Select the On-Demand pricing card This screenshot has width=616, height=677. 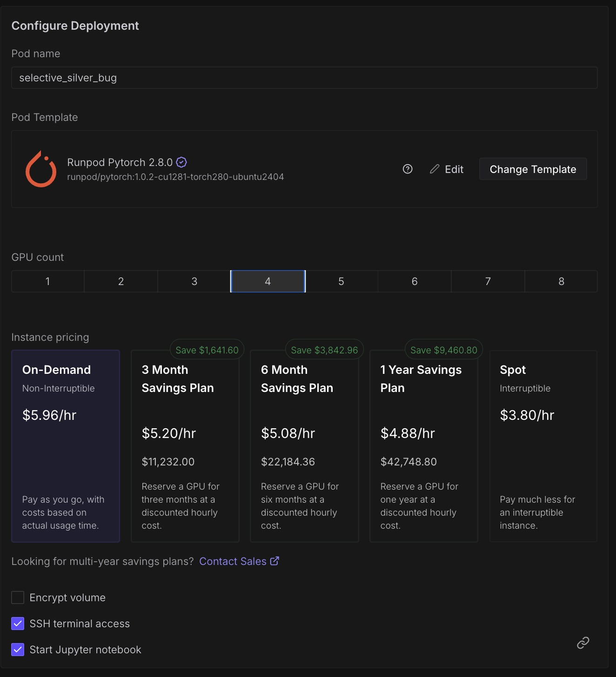pyautogui.click(x=66, y=446)
